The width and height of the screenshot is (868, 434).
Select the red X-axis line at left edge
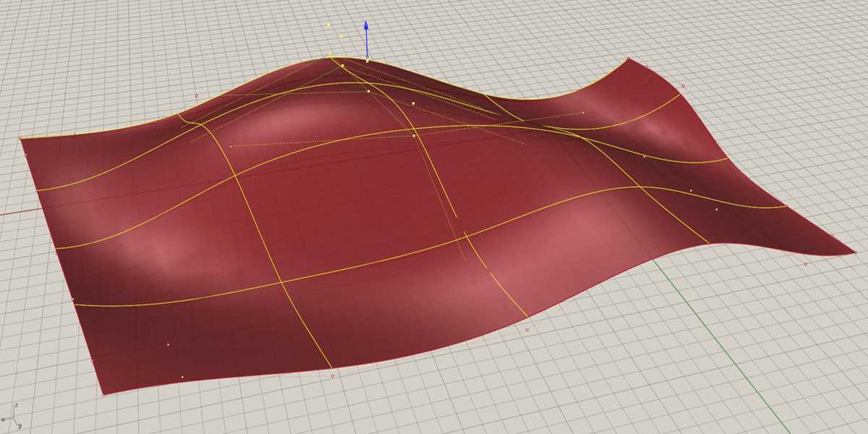pos(9,214)
